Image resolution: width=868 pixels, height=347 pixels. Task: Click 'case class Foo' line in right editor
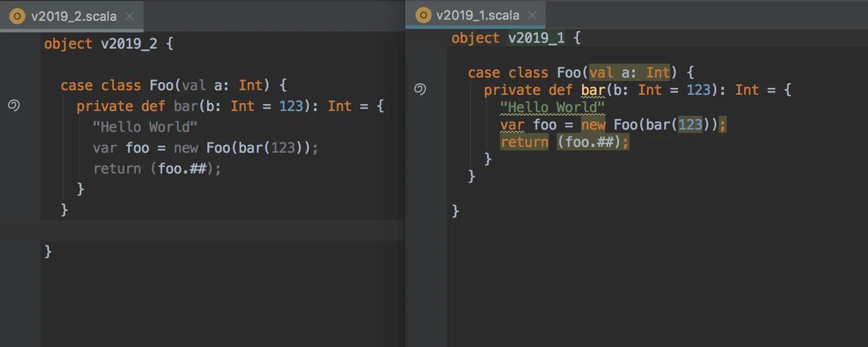click(581, 73)
